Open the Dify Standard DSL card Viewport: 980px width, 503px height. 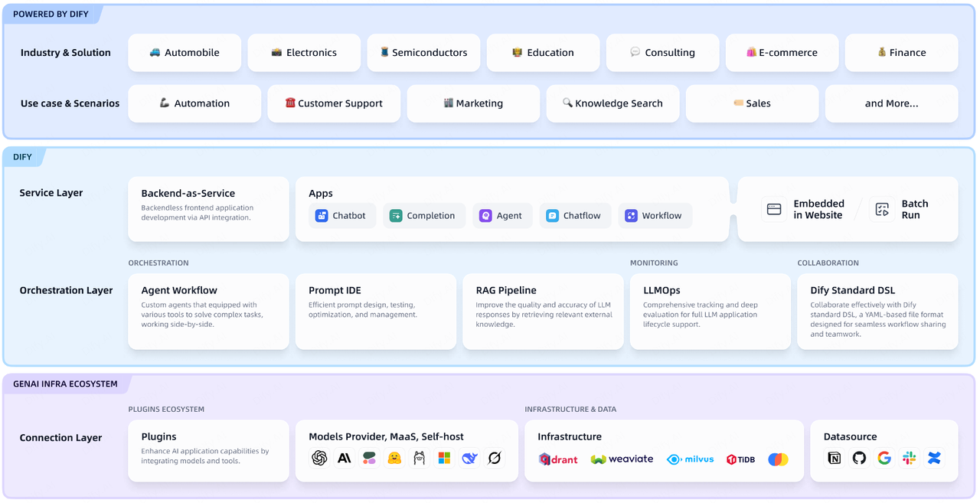pyautogui.click(x=877, y=312)
